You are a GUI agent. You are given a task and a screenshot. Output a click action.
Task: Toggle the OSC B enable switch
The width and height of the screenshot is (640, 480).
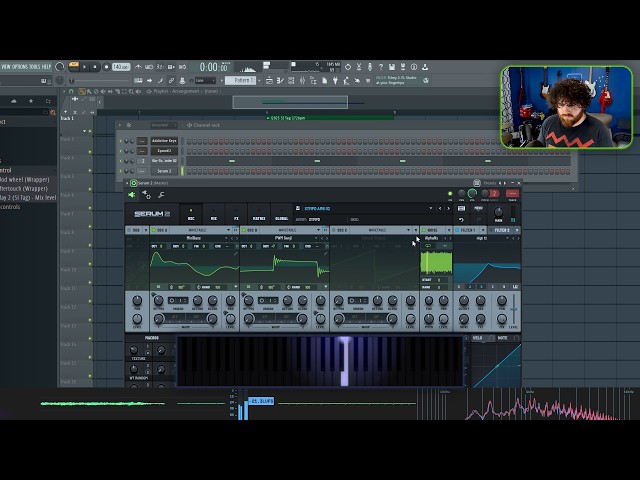244,230
